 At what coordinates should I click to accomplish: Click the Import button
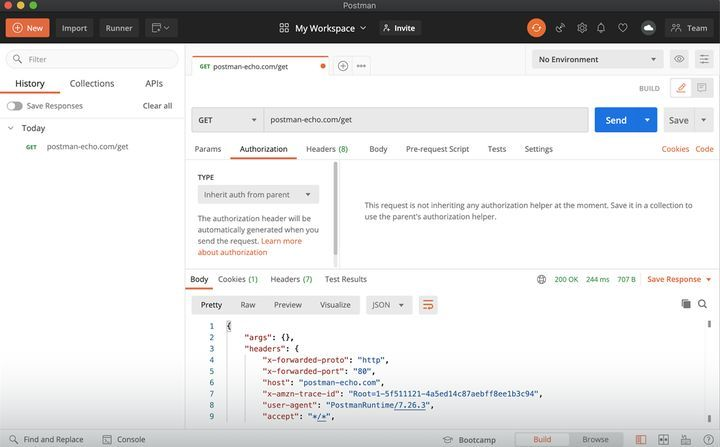[x=74, y=28]
